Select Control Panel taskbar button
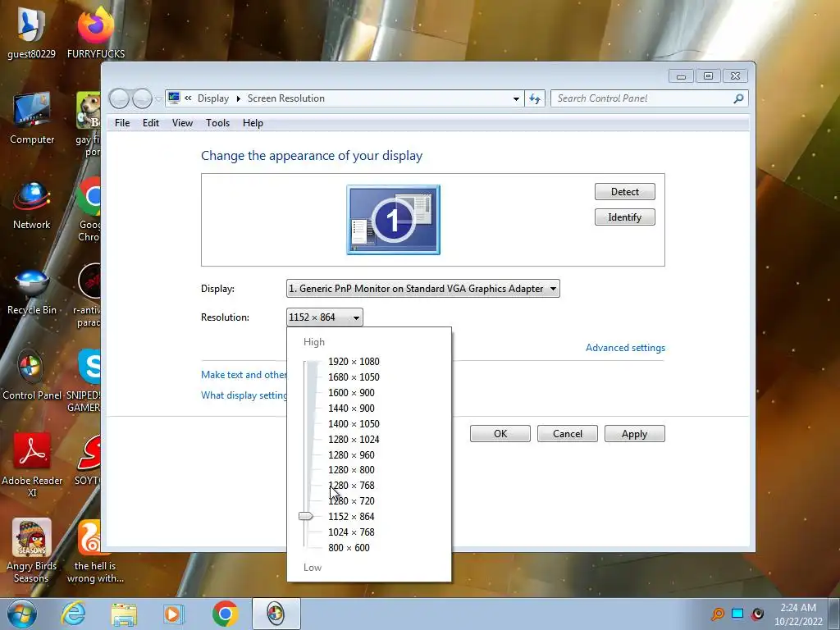The width and height of the screenshot is (840, 630). [x=276, y=614]
